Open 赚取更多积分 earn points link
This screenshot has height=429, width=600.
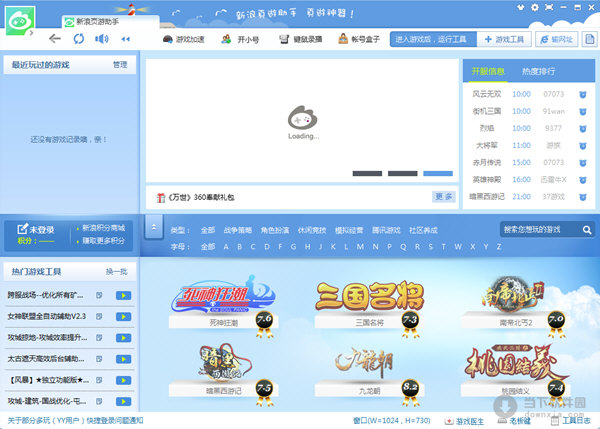point(103,241)
